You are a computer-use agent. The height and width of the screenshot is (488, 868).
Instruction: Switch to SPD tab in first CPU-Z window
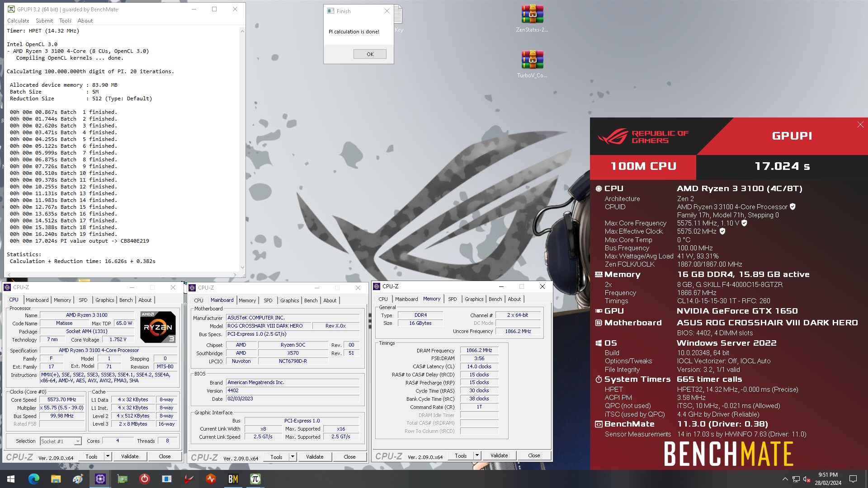[x=83, y=300]
